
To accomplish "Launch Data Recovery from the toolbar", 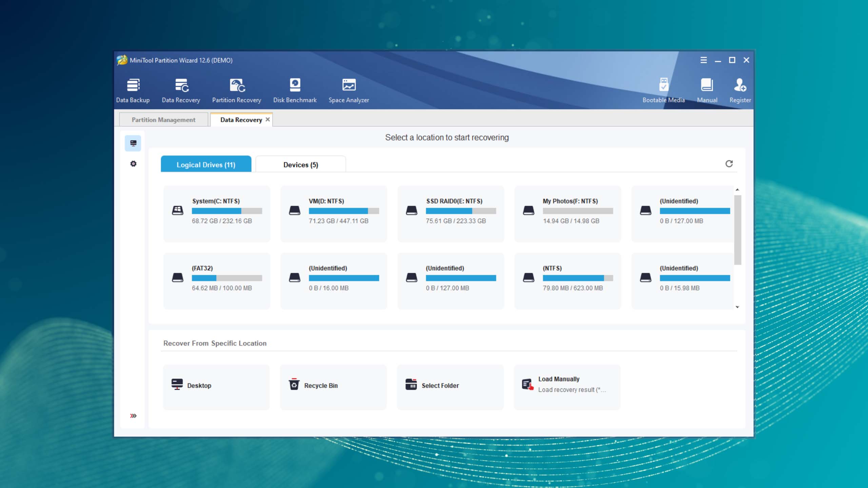I will (181, 90).
